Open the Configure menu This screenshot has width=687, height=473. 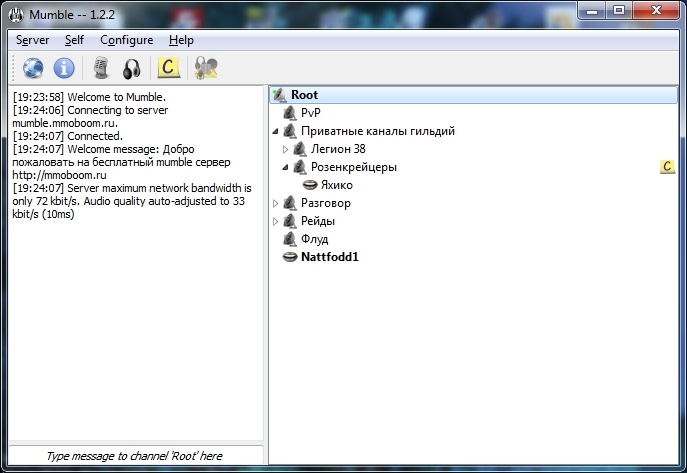pos(127,40)
